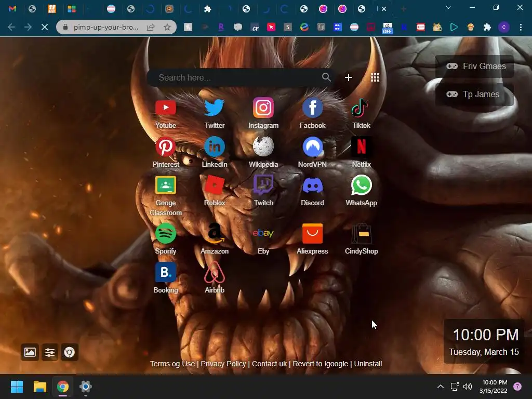Open the Airbnb shortcut

coord(215,278)
